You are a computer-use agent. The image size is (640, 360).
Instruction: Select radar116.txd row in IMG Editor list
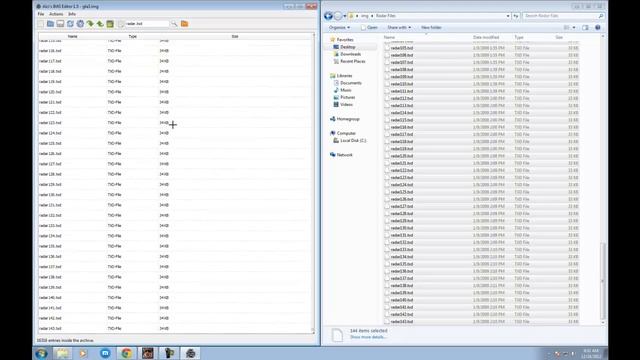176,51
